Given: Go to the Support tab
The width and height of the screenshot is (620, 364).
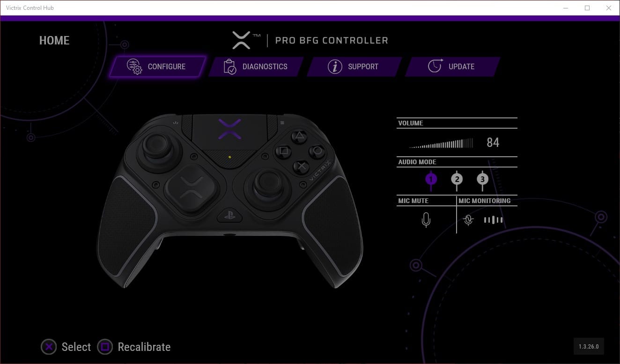Looking at the screenshot, I should (x=354, y=66).
